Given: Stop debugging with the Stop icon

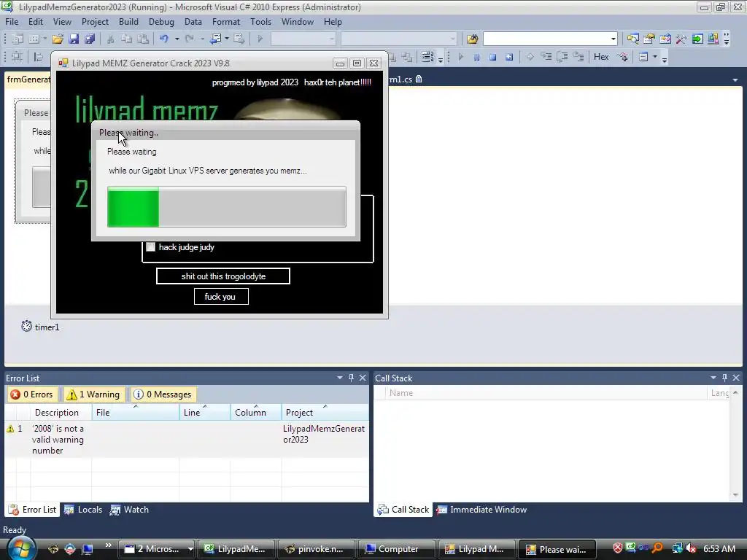Looking at the screenshot, I should coord(492,57).
